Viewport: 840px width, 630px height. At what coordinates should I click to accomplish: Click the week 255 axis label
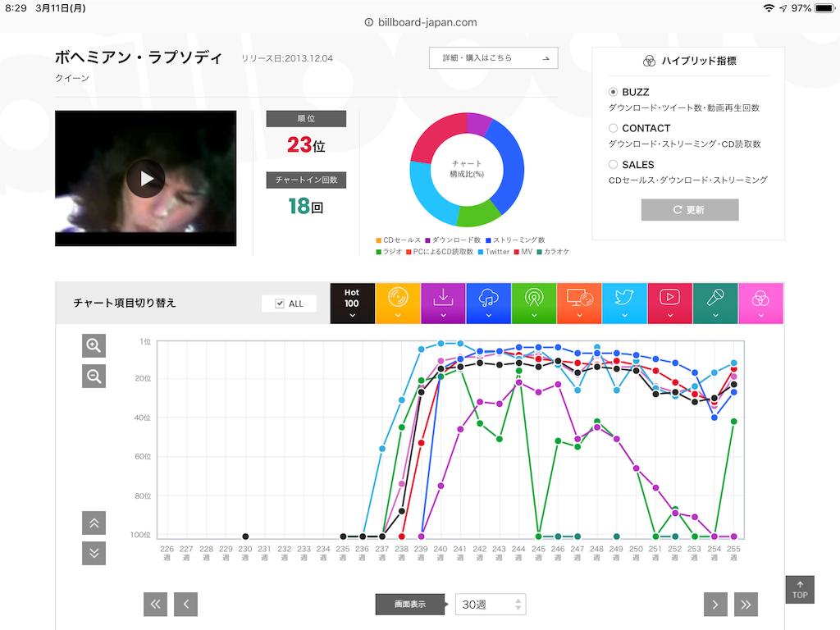coord(733,553)
